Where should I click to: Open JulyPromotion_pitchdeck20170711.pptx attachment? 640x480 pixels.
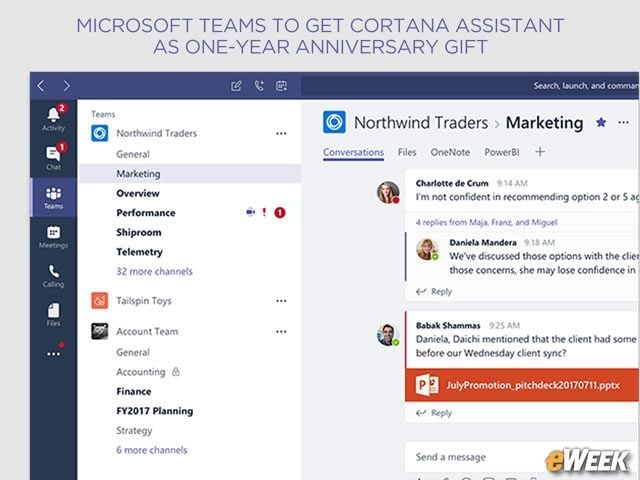(x=522, y=385)
